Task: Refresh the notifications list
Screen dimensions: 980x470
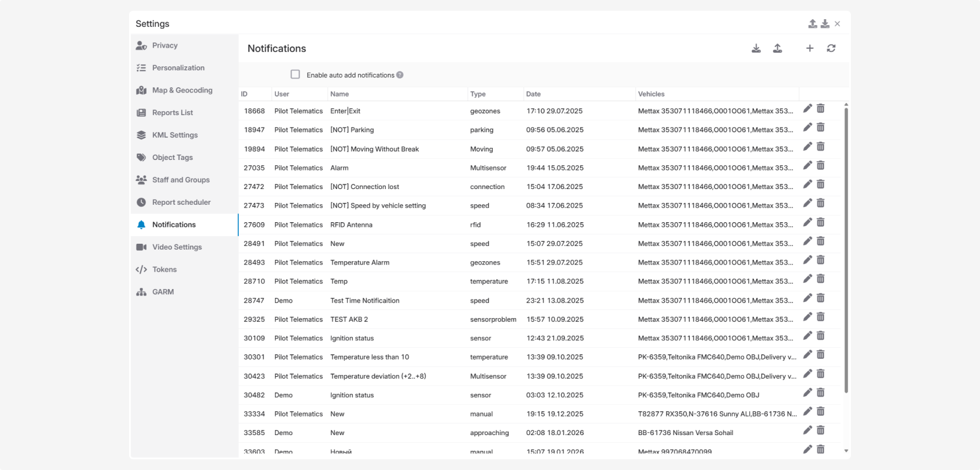Action: point(831,48)
